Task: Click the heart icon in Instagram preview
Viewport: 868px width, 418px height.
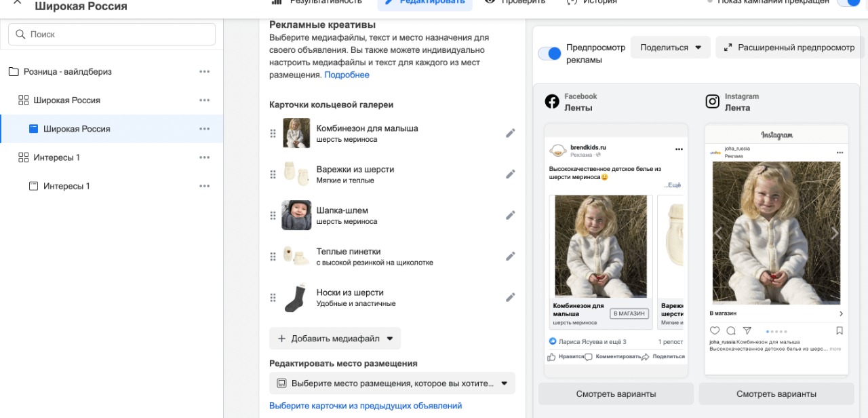Action: (715, 331)
